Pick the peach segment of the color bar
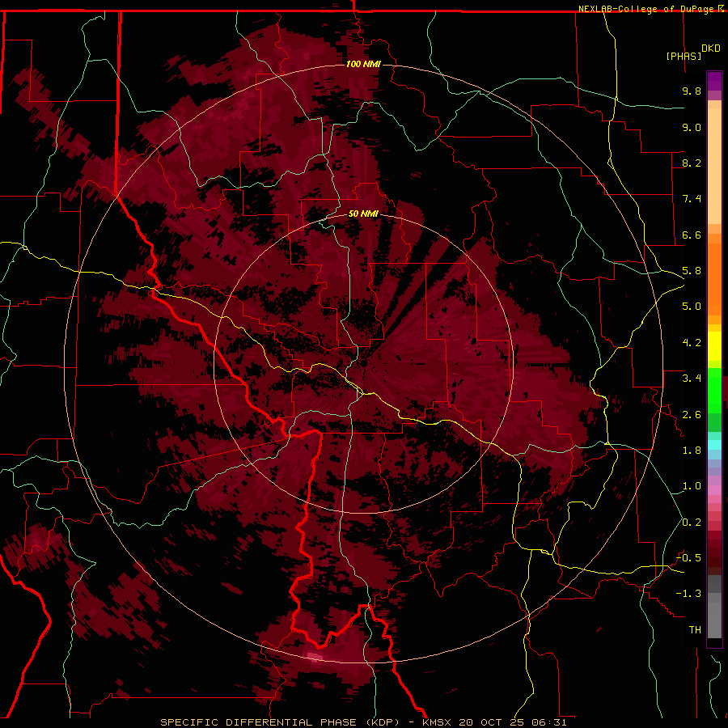The height and width of the screenshot is (728, 728). point(714,167)
